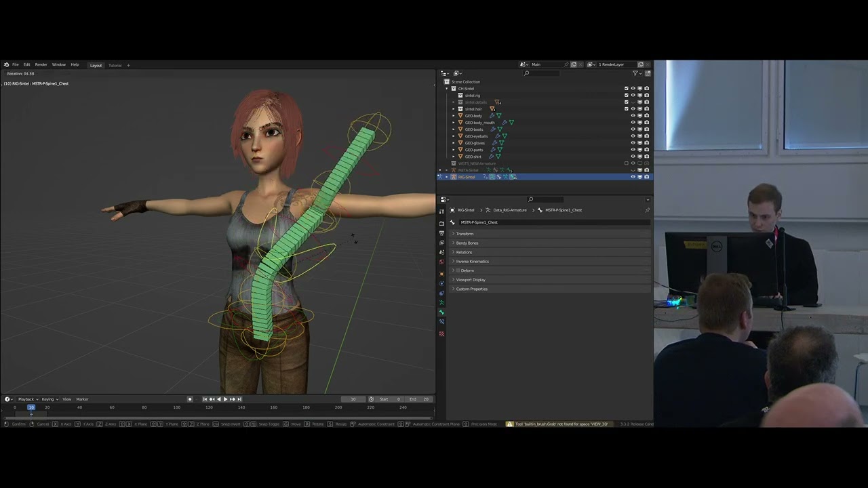Uncheck the sintel.rig collection checkbox
Image resolution: width=868 pixels, height=488 pixels.
pos(626,96)
